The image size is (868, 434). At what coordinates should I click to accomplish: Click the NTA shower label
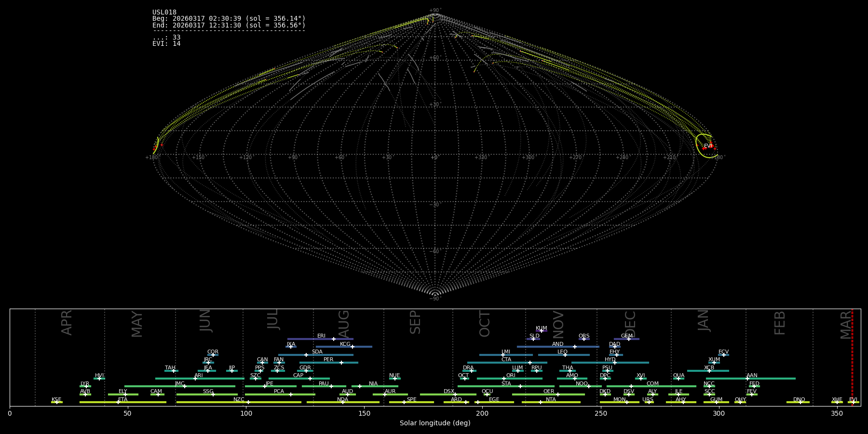551,400
